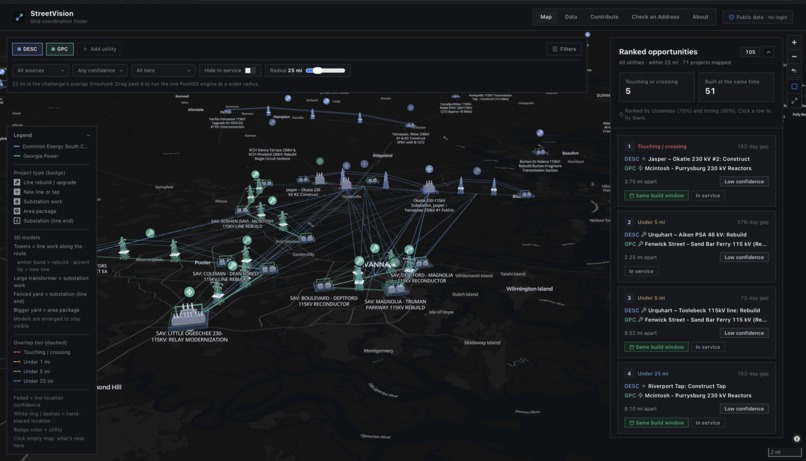Click the blue project badge above Okatie 230-115kV Substation
The height and width of the screenshot is (461, 806).
pyautogui.click(x=429, y=169)
